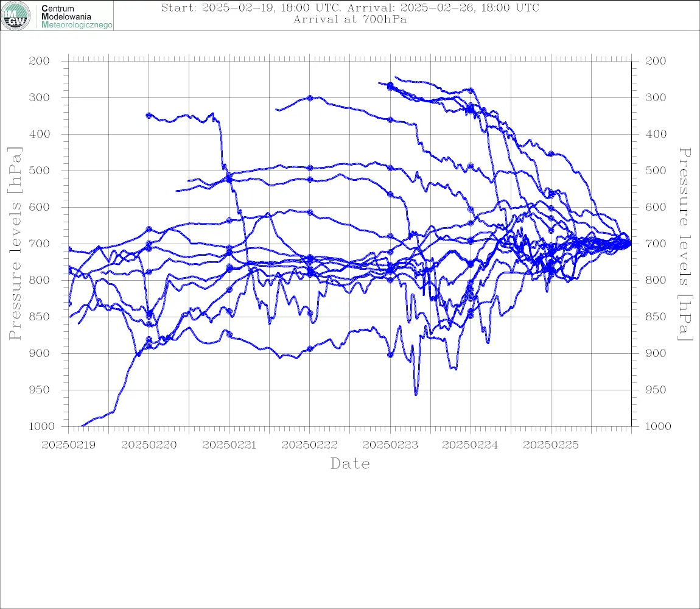This screenshot has height=609, width=700.
Task: Click the right axis 500 label
Action: tap(656, 171)
